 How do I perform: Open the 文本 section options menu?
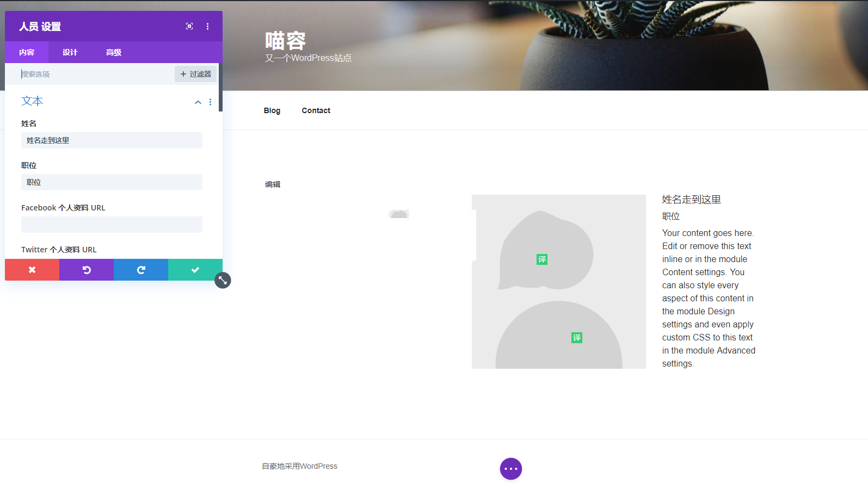211,102
